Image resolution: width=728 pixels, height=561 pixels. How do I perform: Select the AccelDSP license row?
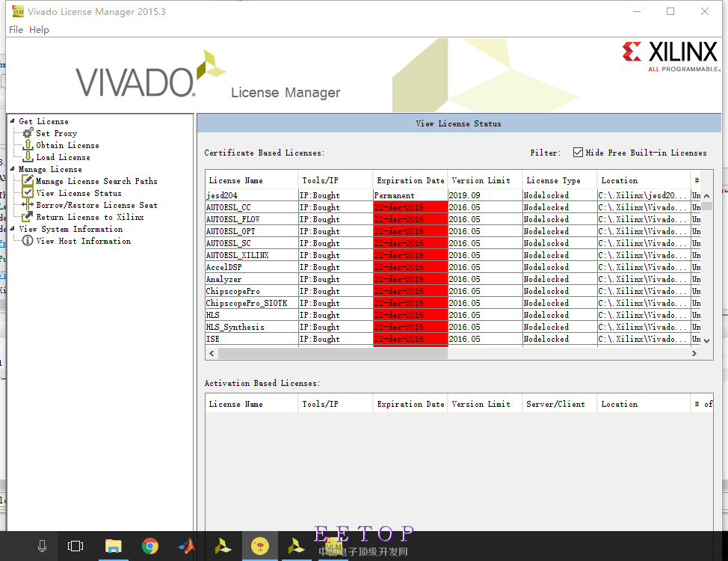[x=453, y=267]
